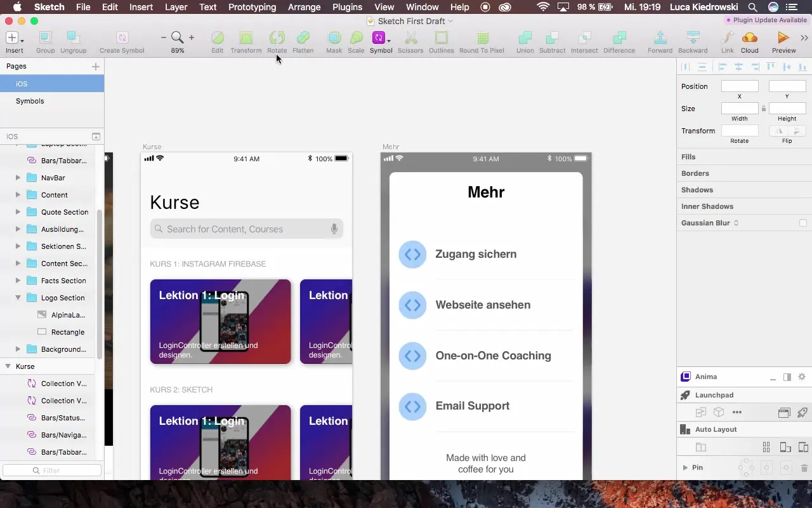
Task: Collapse the Logo Section group
Action: pos(18,298)
